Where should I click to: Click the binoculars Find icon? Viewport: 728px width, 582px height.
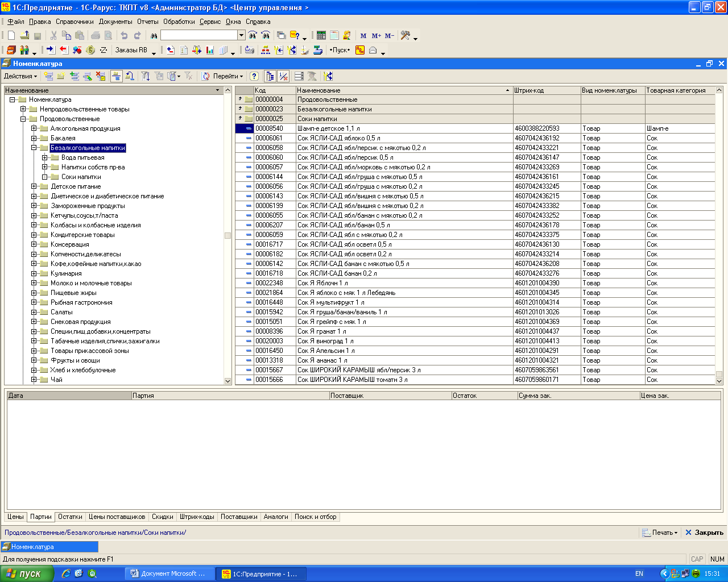click(x=154, y=35)
